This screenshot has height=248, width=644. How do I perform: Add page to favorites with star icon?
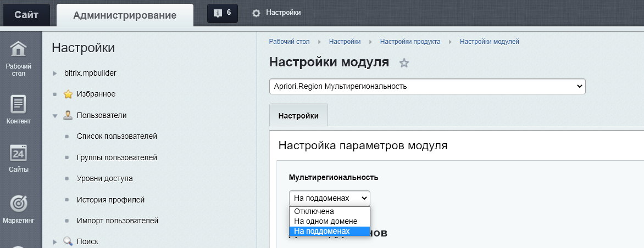click(x=404, y=63)
